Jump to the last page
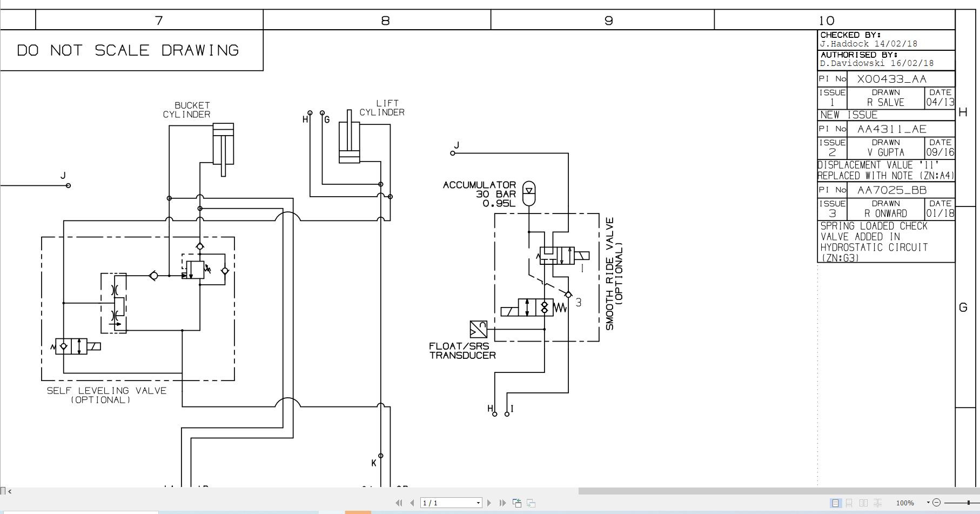 coord(502,503)
